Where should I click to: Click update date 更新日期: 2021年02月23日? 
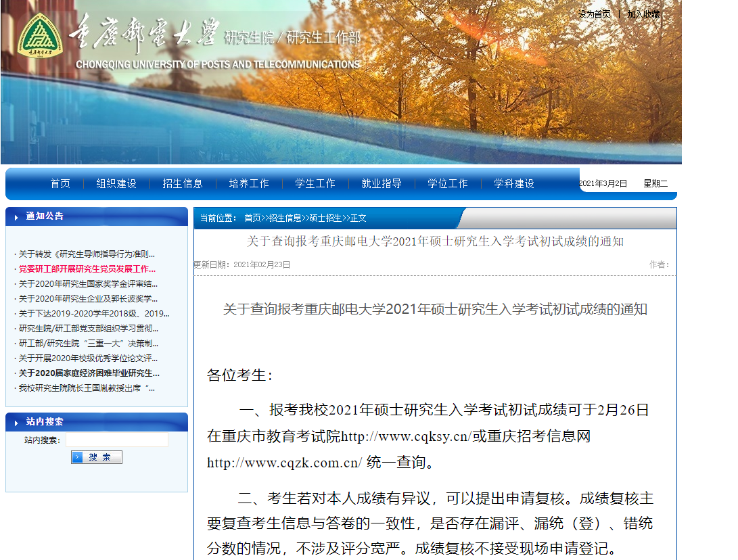[242, 264]
